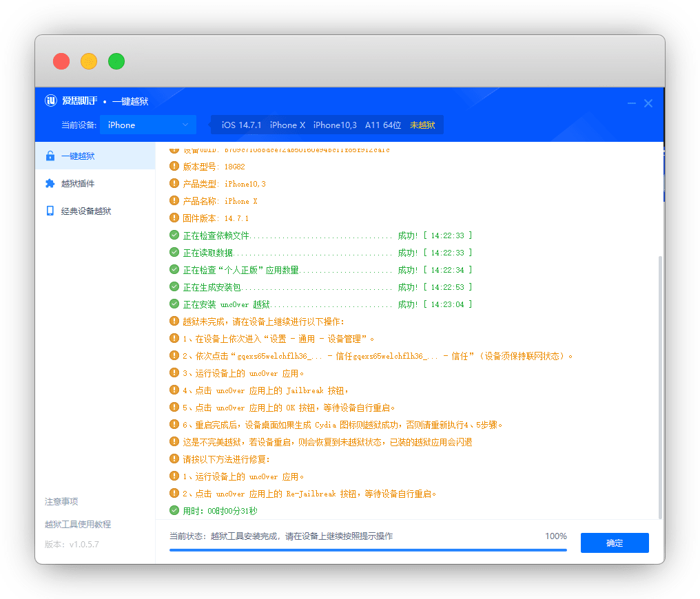Click warning icon beside step 5 OK 按钮
The width and height of the screenshot is (700, 599).
coord(174,407)
